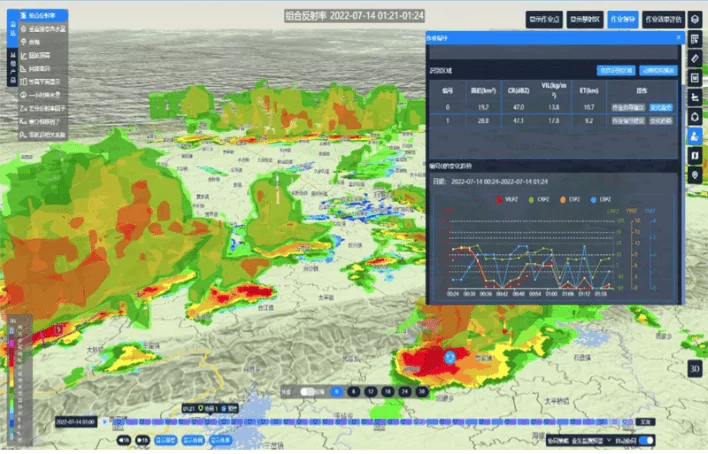Screen dimensions: 708x454
Task: Toggle the switch at bottom right corner
Action: click(x=646, y=440)
